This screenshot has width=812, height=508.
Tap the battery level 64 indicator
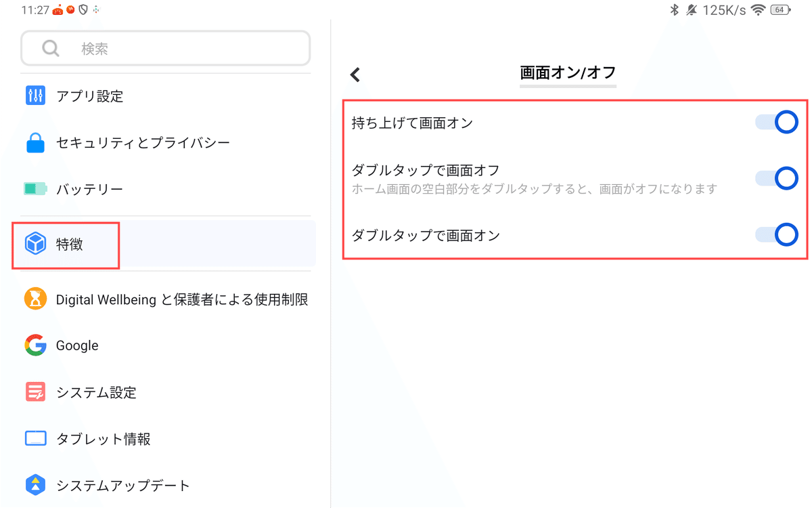[780, 9]
